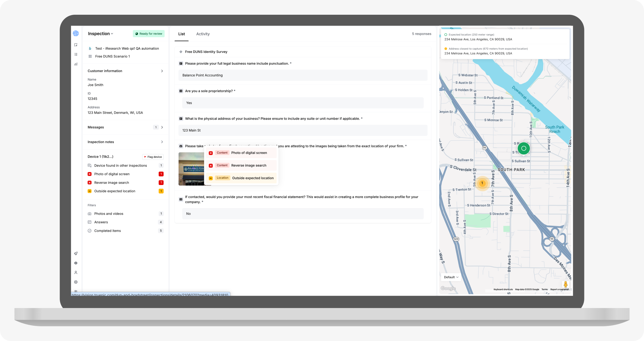Click the Photo of digital screen error indicator
644x341 pixels.
tap(90, 174)
